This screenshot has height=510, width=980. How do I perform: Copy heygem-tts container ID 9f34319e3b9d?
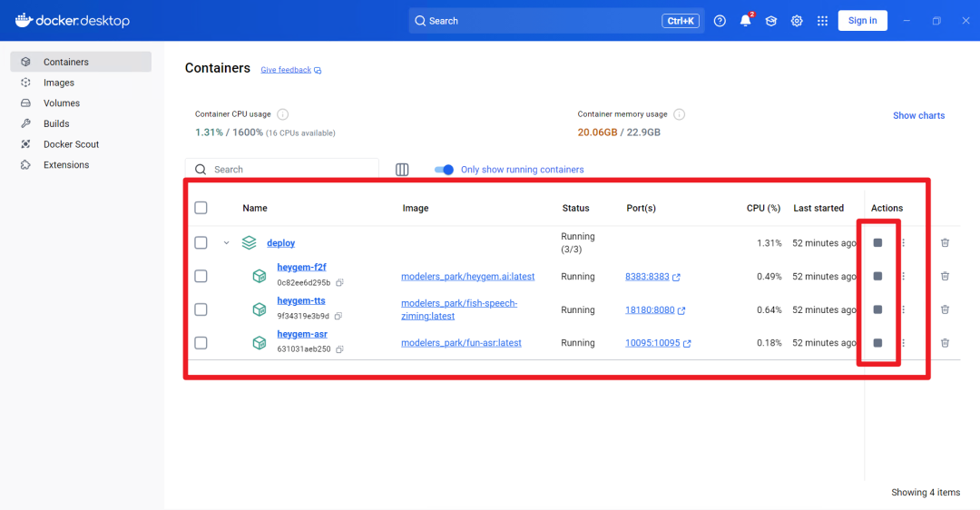(x=338, y=316)
